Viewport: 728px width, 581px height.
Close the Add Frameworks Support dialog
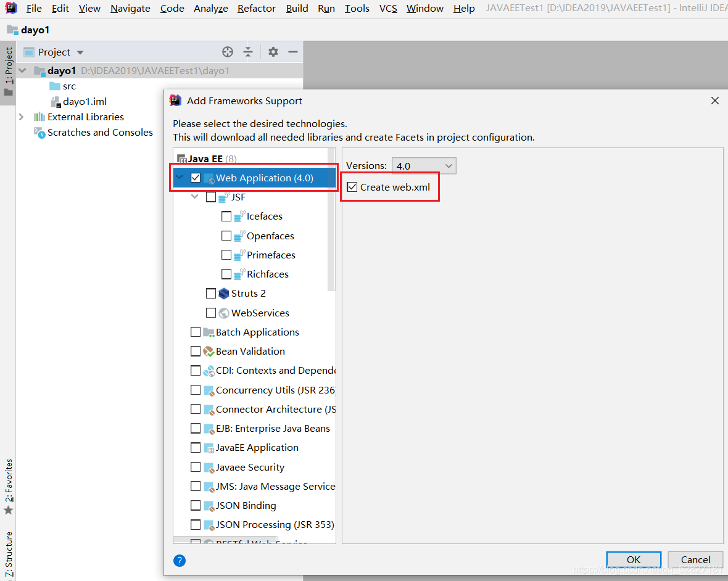pos(715,101)
